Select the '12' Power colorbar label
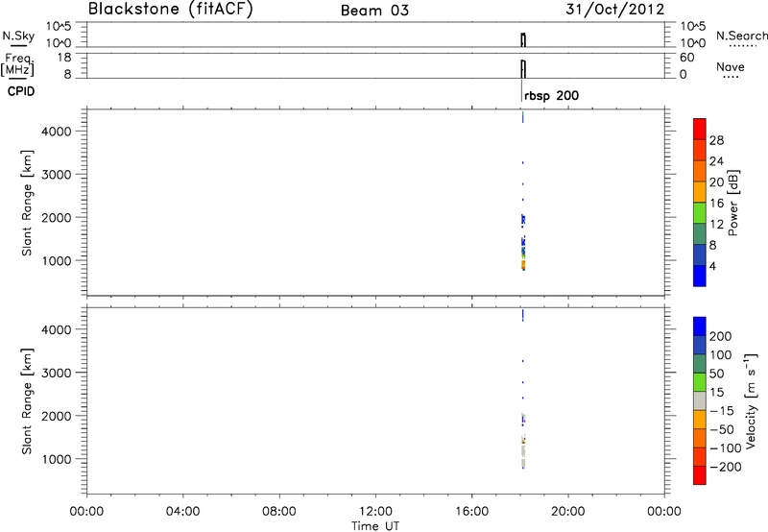Viewport: 768px width, 532px height. pos(716,225)
